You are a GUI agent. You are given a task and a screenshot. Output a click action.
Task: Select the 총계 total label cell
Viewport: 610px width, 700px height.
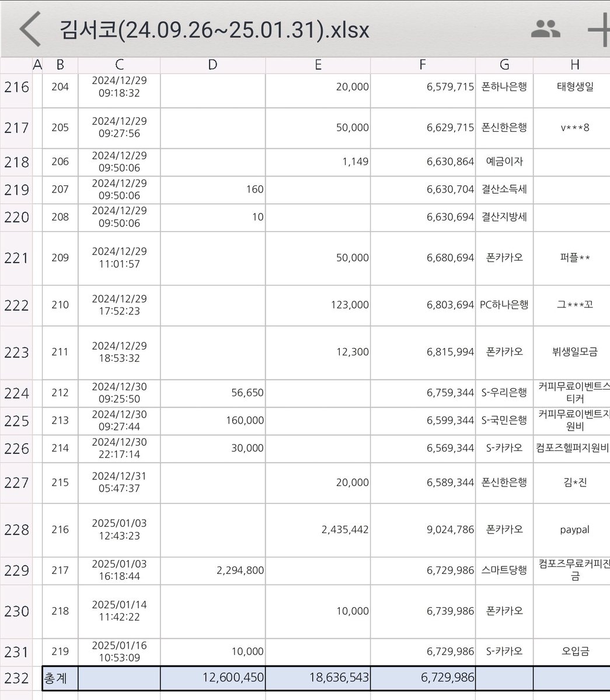[x=60, y=678]
